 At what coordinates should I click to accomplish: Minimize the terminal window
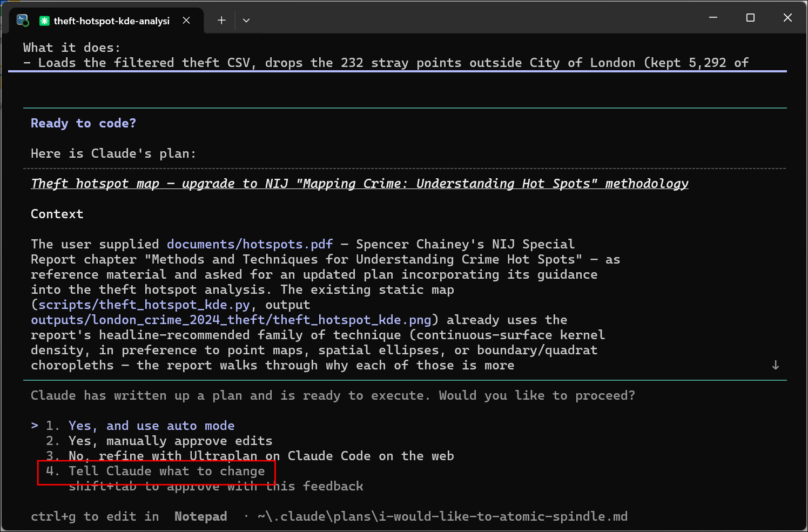[x=713, y=18]
